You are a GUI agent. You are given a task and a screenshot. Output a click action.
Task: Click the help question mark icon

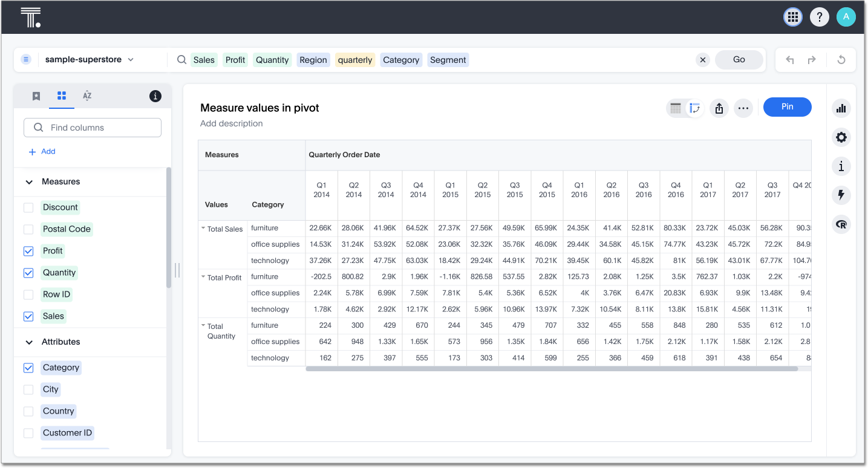[x=819, y=17]
